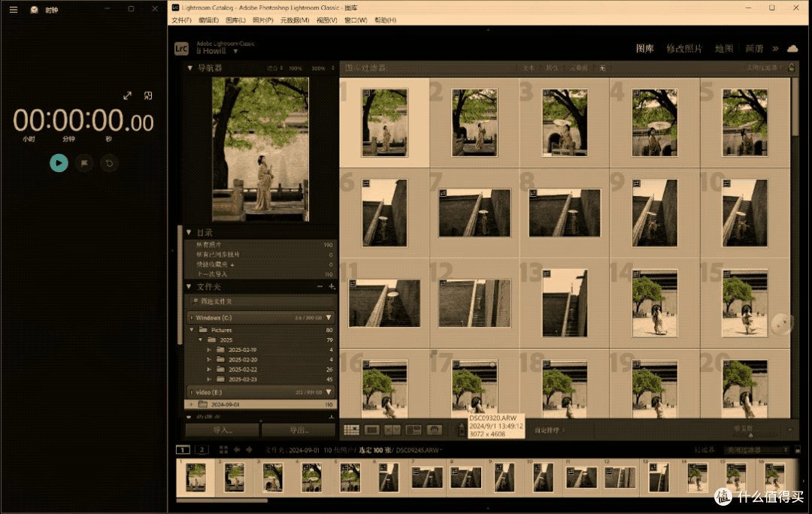Adjust the thumbnail size slider
This screenshot has width=812, height=514.
click(750, 435)
